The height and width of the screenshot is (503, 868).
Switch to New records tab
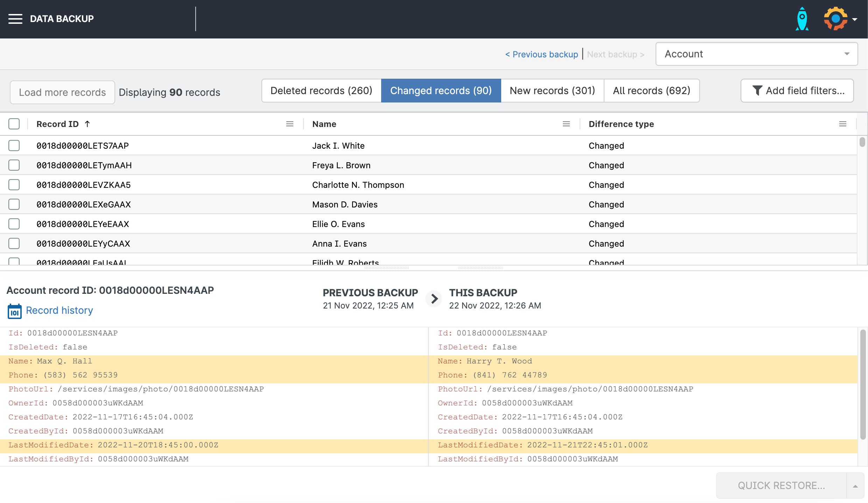(552, 91)
